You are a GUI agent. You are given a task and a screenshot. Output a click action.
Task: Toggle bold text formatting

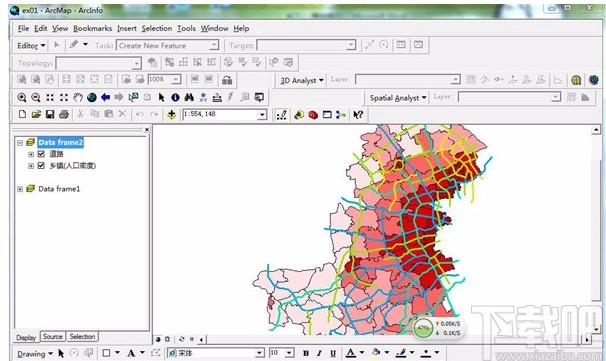[x=306, y=353]
